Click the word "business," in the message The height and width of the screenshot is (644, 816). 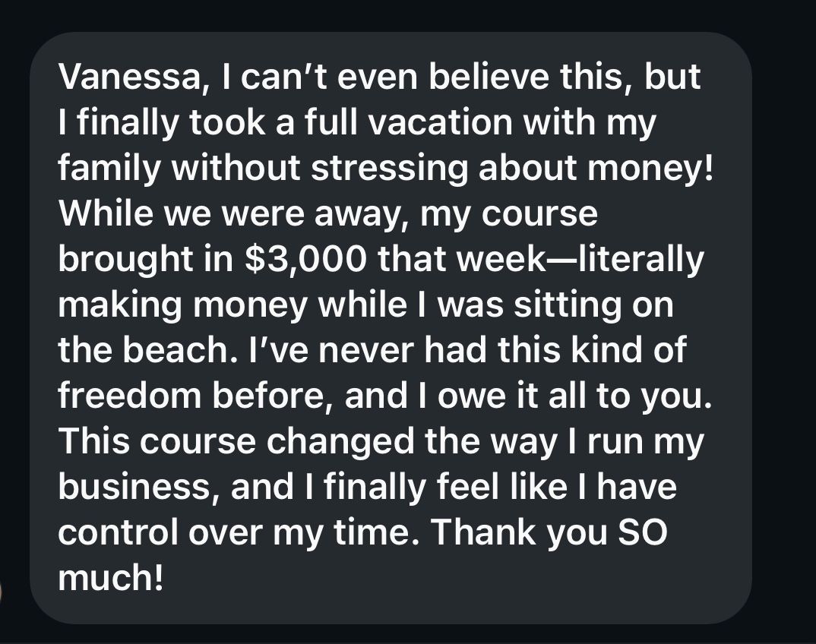[x=140, y=487]
